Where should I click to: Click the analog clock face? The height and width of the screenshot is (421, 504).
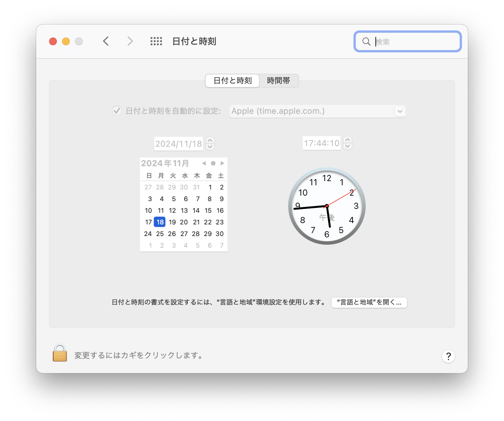click(327, 206)
